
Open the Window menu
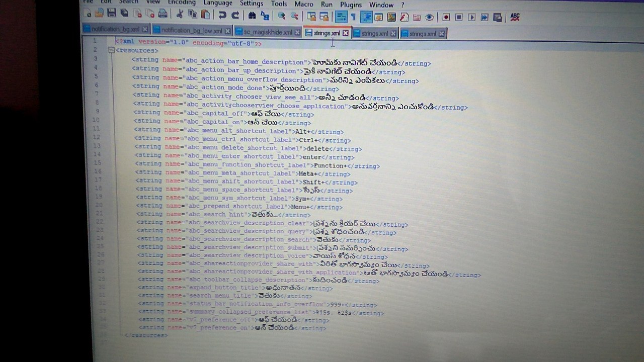point(381,5)
